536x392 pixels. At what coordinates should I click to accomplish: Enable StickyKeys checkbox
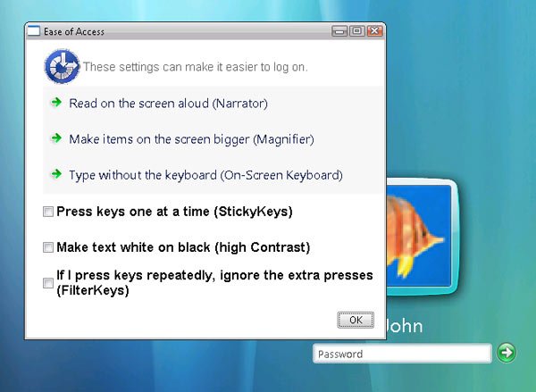[x=48, y=212]
